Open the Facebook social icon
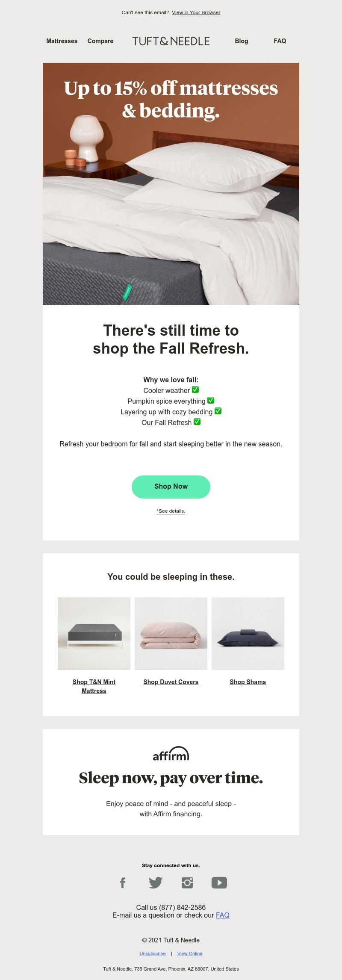342x980 pixels. point(123,883)
